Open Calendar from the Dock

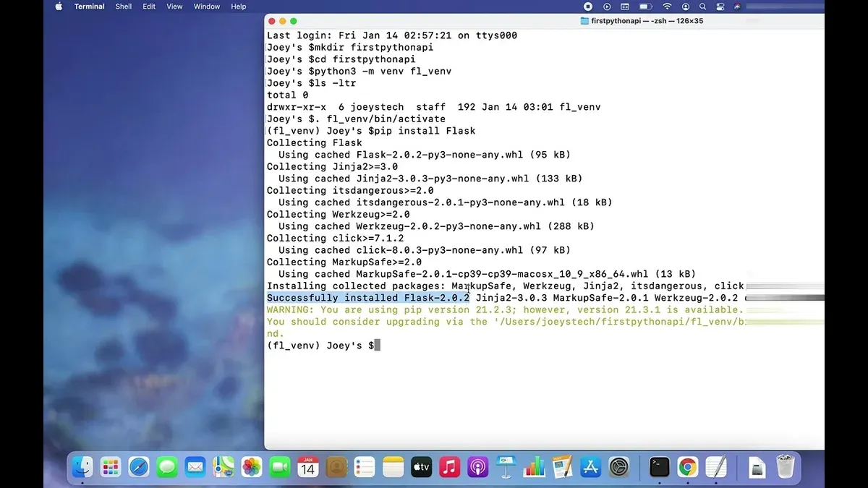point(308,467)
